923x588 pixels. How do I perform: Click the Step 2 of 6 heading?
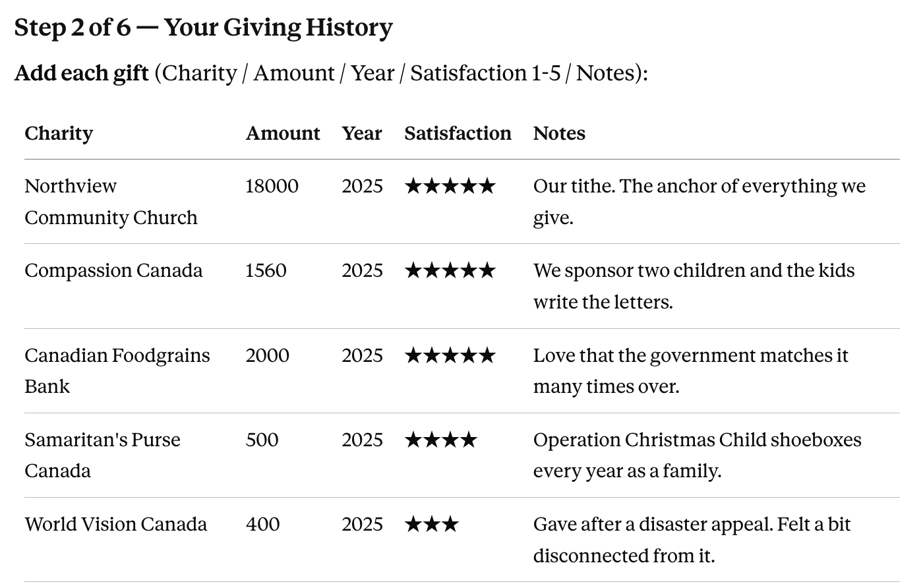(203, 28)
